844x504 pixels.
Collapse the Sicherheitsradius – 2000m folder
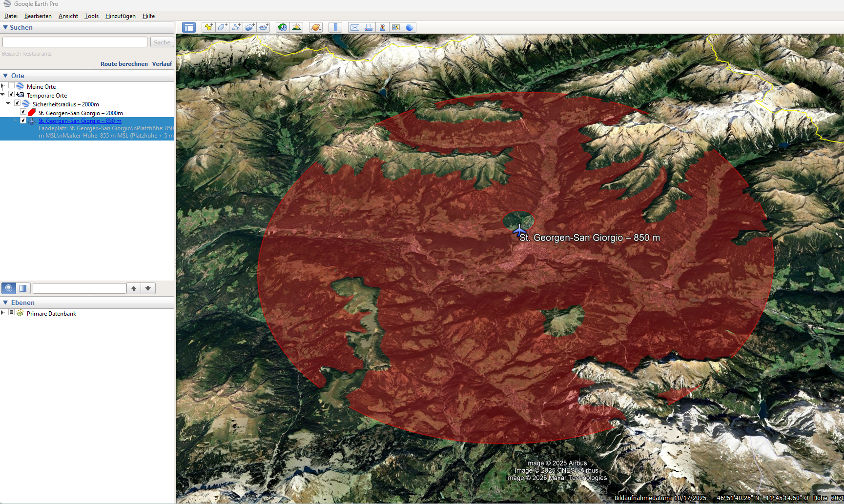(8, 103)
